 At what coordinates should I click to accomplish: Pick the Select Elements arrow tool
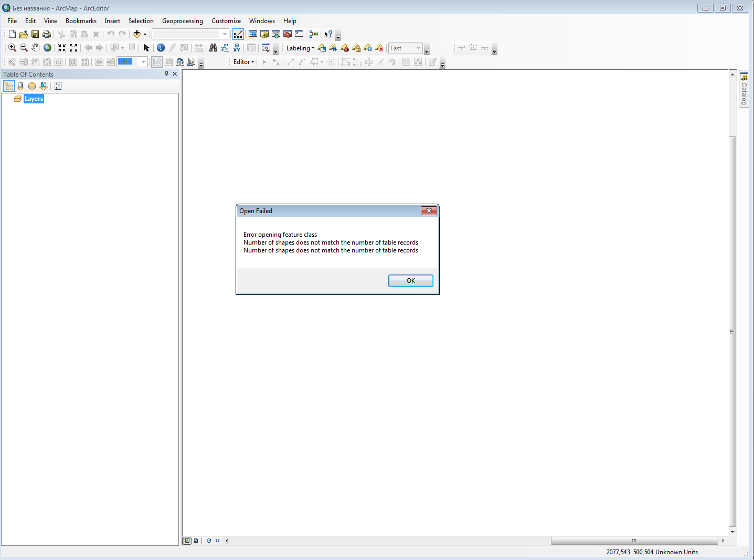tap(146, 48)
